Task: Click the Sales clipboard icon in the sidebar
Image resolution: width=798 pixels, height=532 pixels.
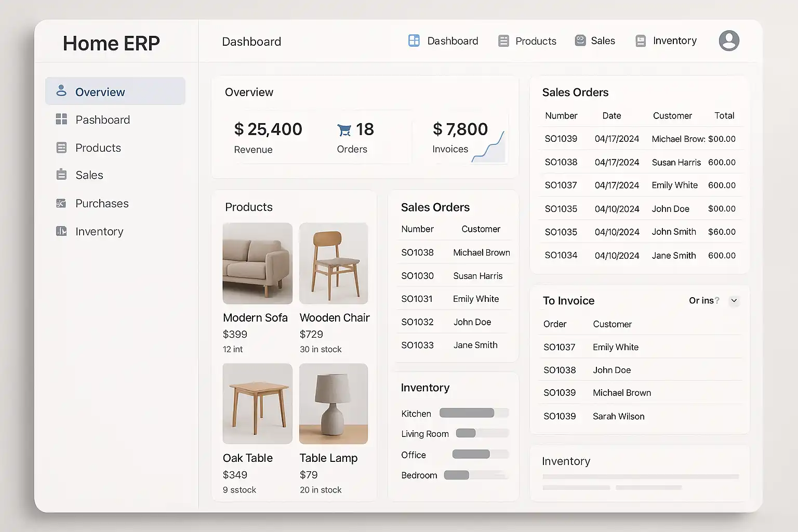Action: 61,175
